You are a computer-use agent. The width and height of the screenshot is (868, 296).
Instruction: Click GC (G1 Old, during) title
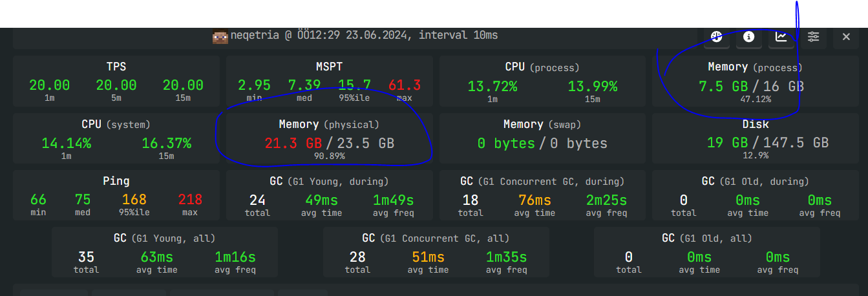(755, 182)
